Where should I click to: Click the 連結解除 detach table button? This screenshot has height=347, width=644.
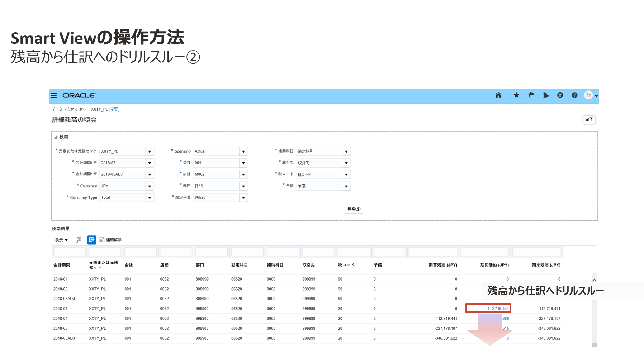(x=110, y=240)
